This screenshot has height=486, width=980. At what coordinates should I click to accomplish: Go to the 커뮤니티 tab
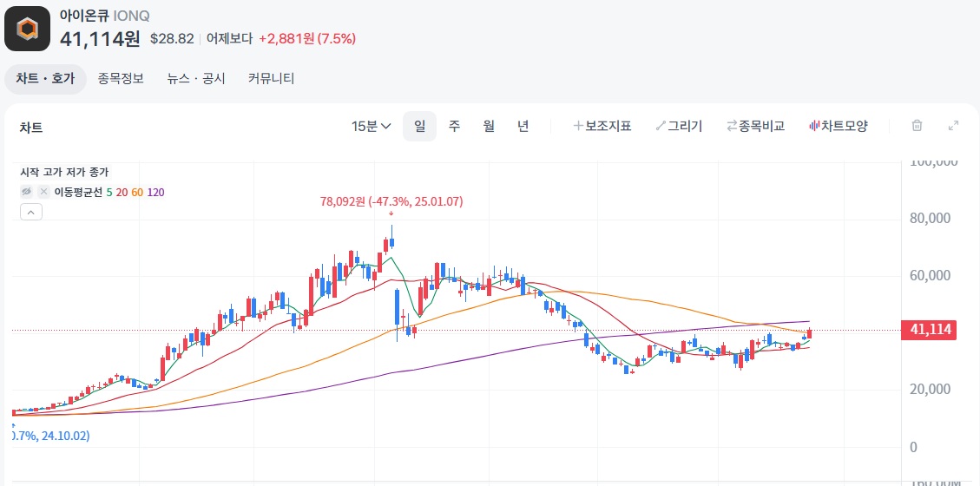(x=271, y=79)
